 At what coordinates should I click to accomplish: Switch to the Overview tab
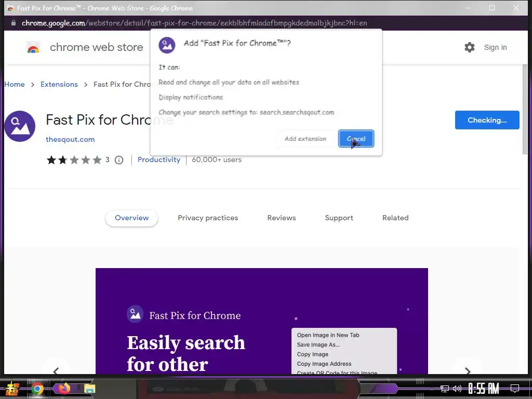131,218
